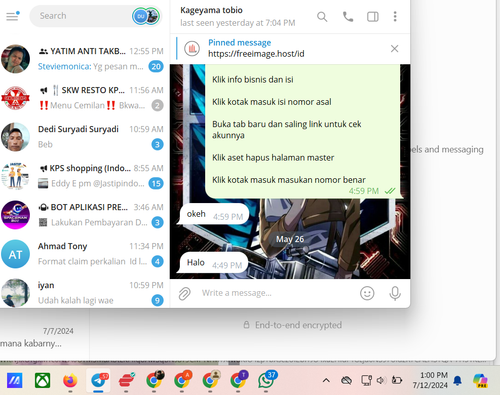Click the unread badge showing 20
The image size is (500, 395).
(156, 66)
